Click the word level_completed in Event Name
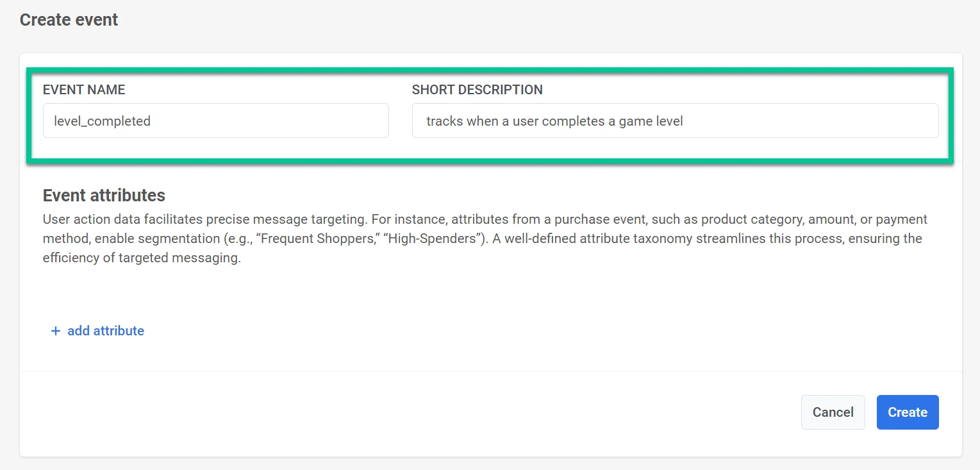980x470 pixels. 102,121
